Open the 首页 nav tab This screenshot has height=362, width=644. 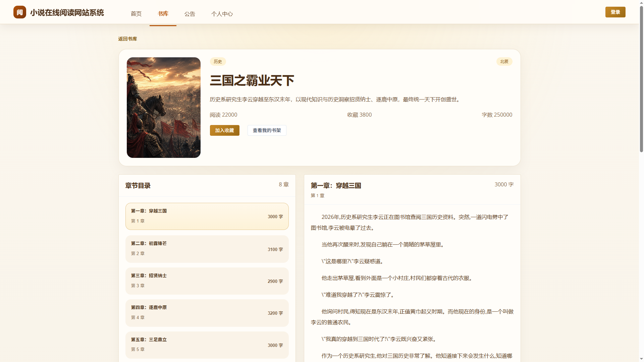point(136,14)
